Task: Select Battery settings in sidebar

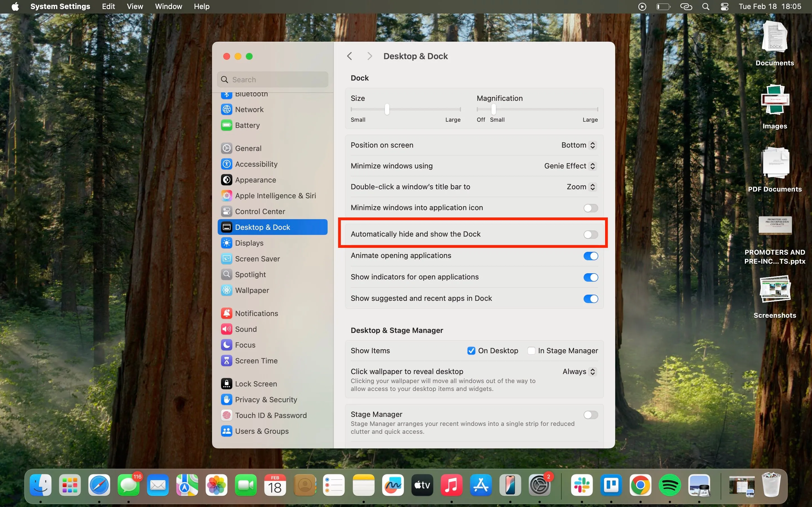Action: (247, 125)
